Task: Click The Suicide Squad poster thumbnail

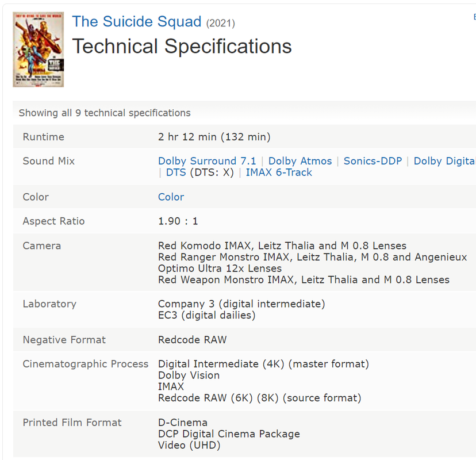Action: [39, 49]
